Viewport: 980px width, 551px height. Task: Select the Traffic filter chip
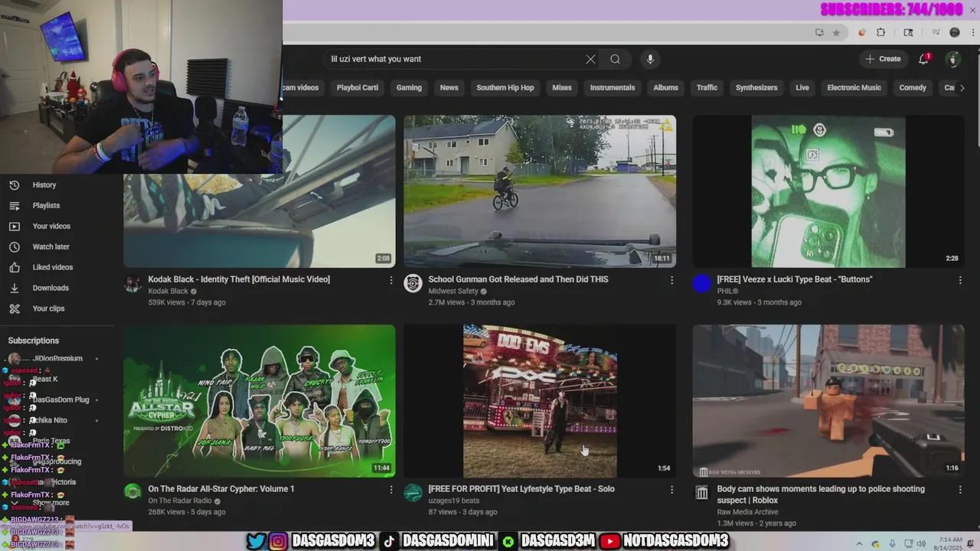pos(707,88)
